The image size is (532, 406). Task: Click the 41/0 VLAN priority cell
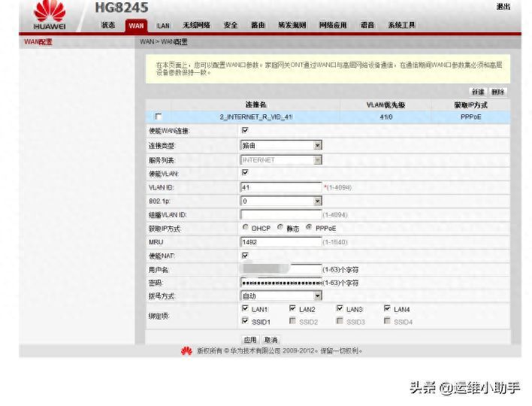386,117
